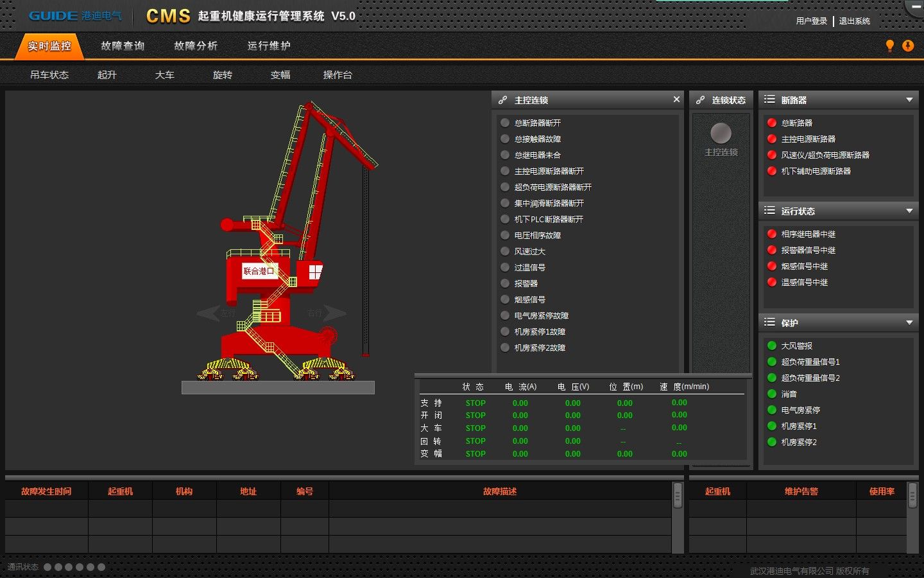This screenshot has width=924, height=578.
Task: Click 退出系统 to exit the system
Action: point(854,21)
